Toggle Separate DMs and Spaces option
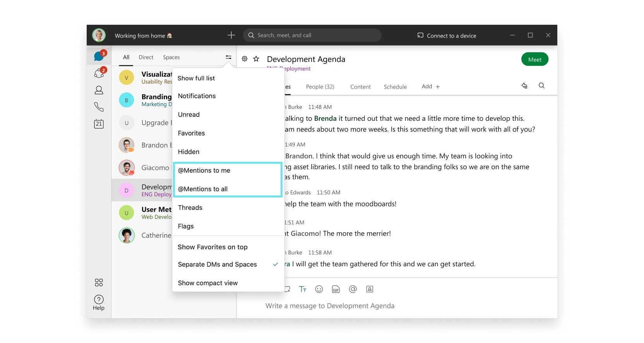Image resolution: width=644 pixels, height=343 pixels. (228, 264)
